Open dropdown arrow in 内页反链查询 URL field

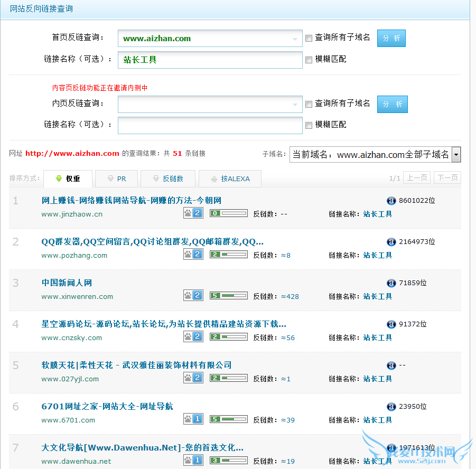[295, 105]
